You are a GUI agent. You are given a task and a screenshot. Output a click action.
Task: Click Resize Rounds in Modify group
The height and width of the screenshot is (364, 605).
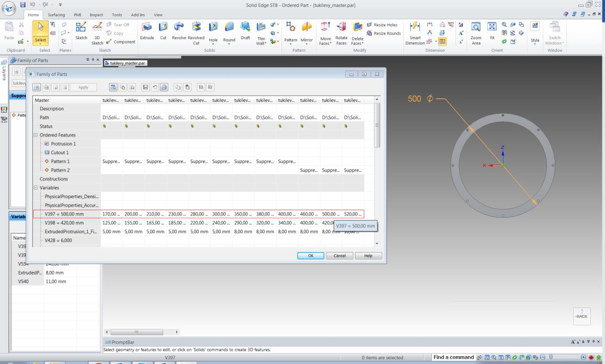pos(384,33)
